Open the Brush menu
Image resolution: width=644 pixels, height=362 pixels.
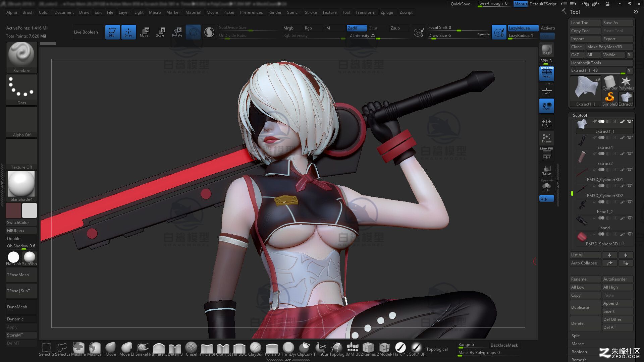pos(28,12)
